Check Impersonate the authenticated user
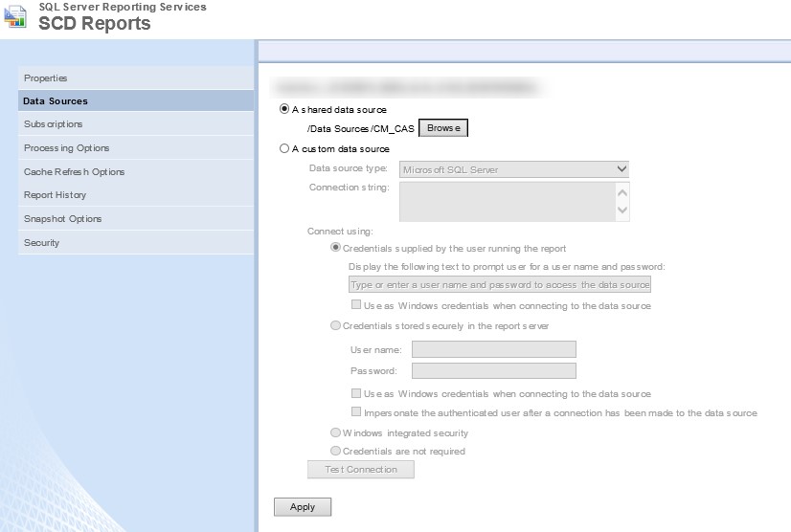The image size is (791, 532). pyautogui.click(x=356, y=412)
